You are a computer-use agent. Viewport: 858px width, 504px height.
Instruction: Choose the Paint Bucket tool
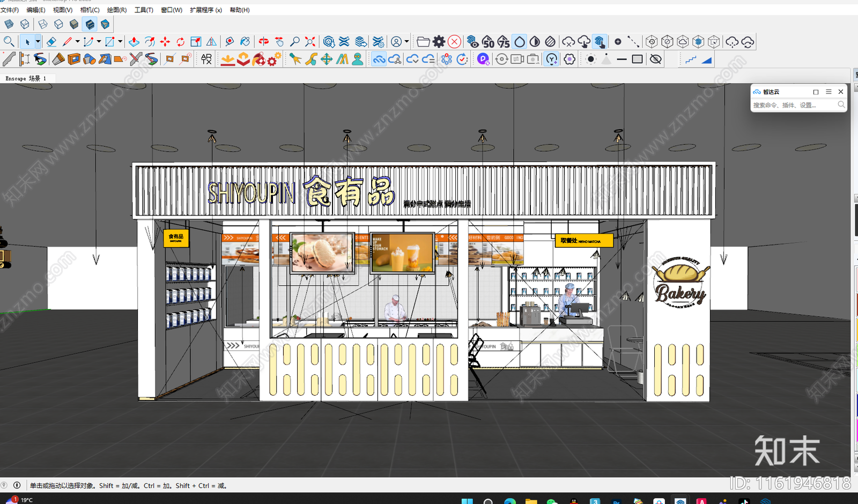245,41
